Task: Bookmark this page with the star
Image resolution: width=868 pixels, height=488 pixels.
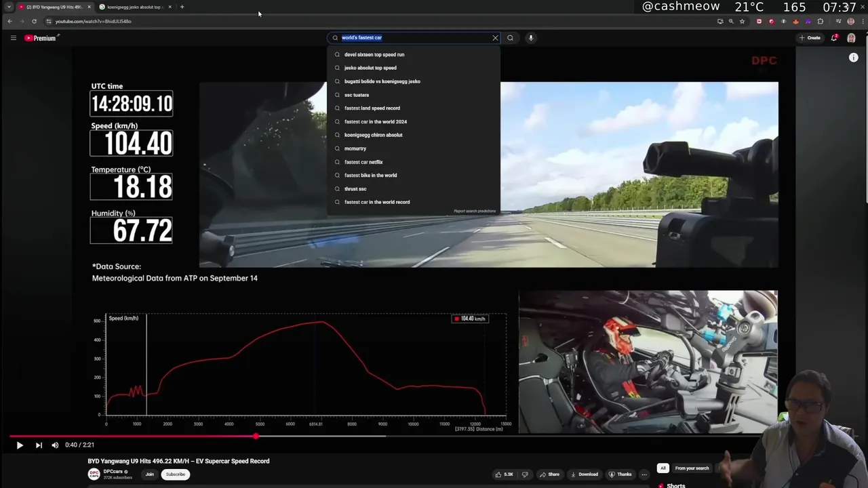Action: [x=742, y=21]
